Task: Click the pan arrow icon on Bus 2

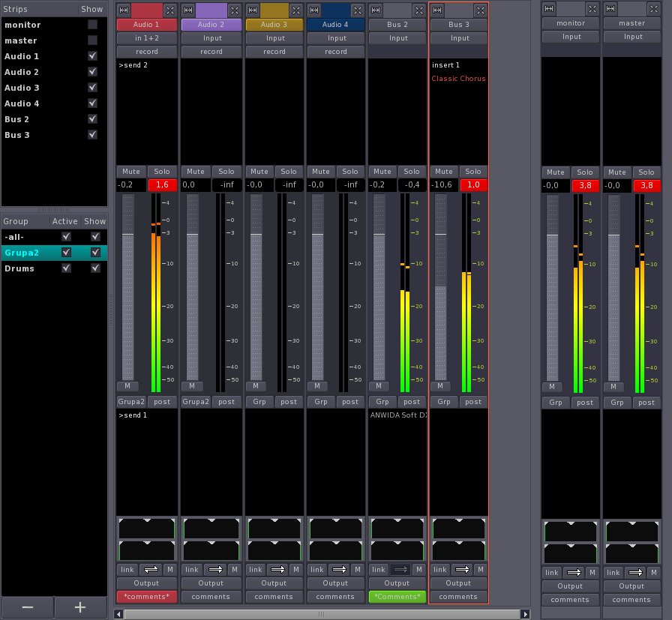Action: click(400, 570)
